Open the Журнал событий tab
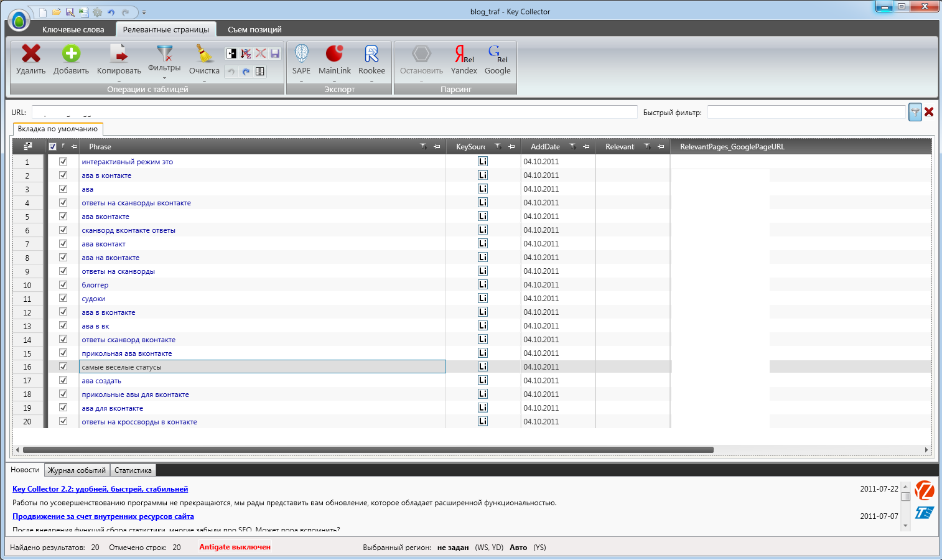 [x=77, y=470]
